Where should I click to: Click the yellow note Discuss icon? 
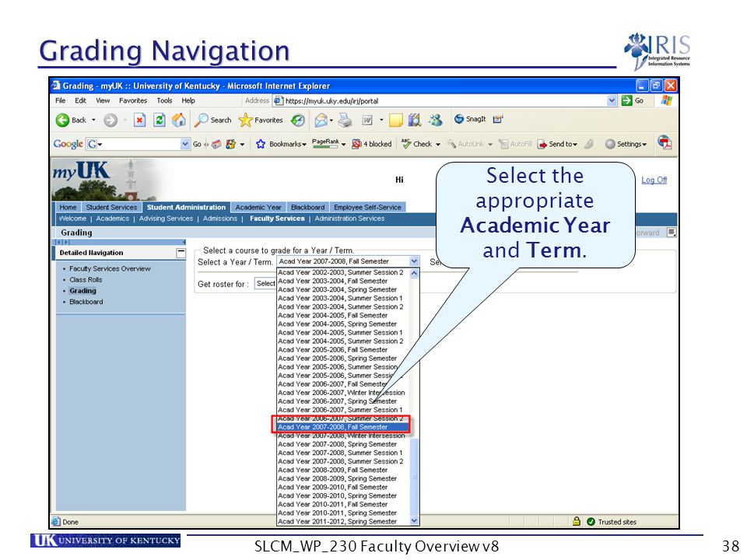[396, 120]
